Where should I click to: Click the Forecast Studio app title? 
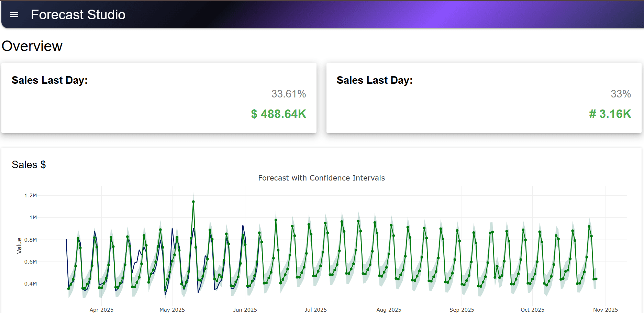78,15
